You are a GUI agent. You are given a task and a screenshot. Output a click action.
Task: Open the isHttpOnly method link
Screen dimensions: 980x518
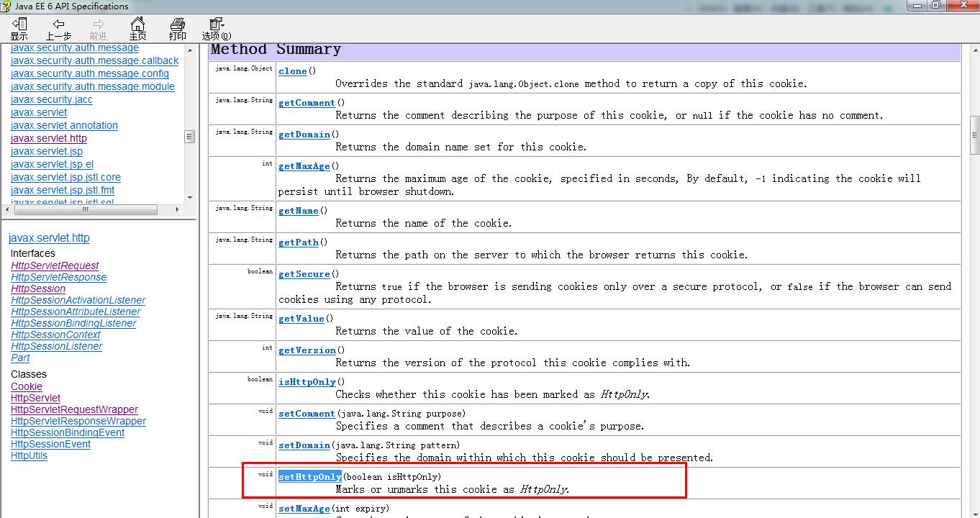tap(307, 382)
